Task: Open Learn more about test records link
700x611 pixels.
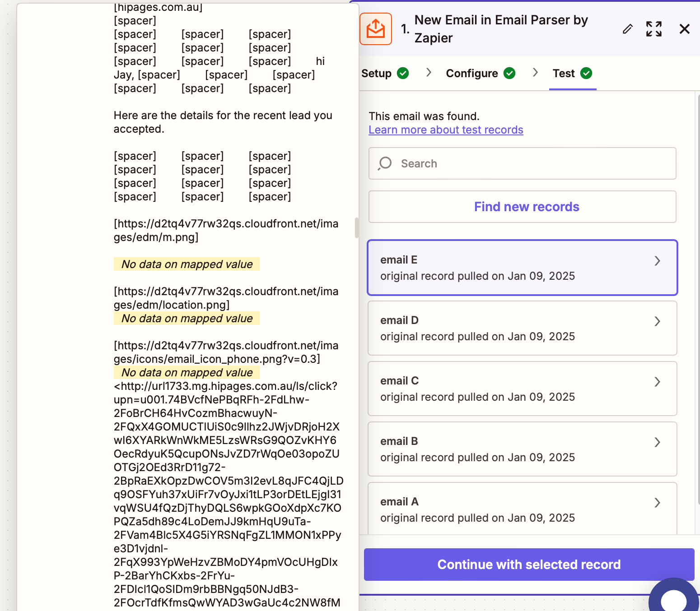Action: click(x=446, y=130)
